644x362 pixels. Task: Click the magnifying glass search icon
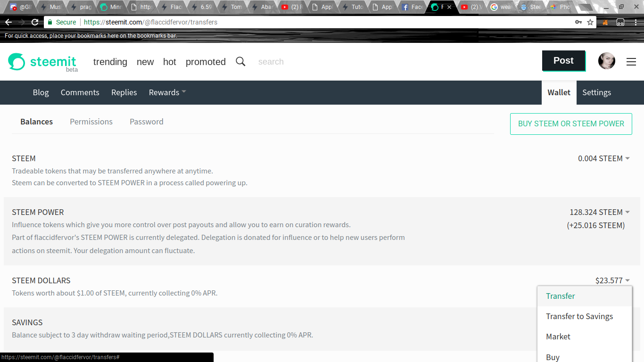point(240,62)
